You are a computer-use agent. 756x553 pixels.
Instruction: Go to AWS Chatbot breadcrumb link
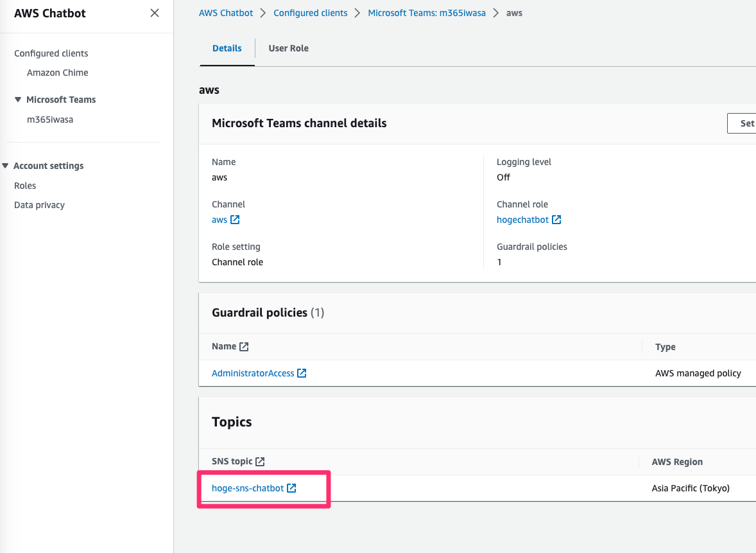coord(226,13)
